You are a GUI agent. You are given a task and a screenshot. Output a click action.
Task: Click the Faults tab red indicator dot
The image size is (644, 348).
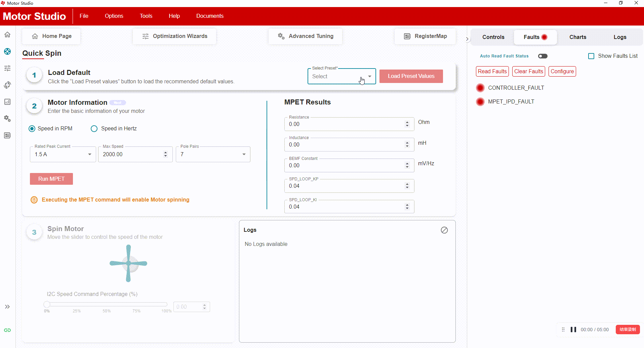coord(545,37)
